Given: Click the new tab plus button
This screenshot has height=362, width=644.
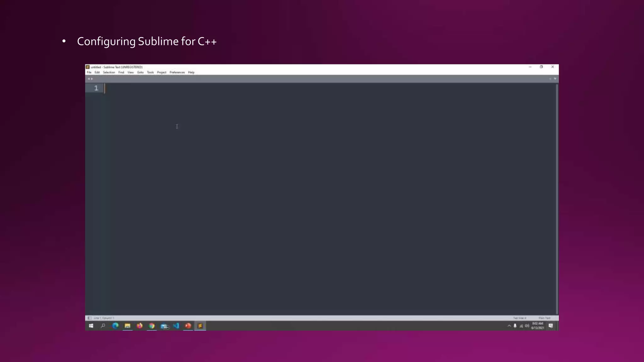Looking at the screenshot, I should point(550,79).
